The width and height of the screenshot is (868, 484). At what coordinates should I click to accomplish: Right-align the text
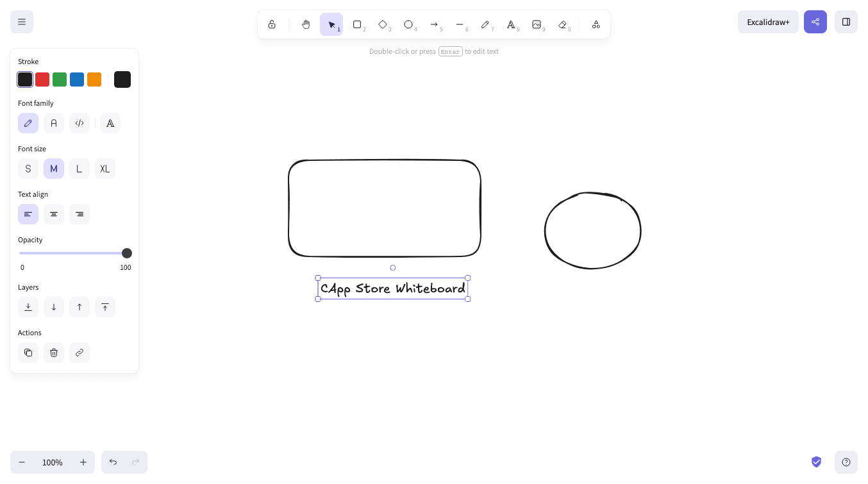coord(79,214)
